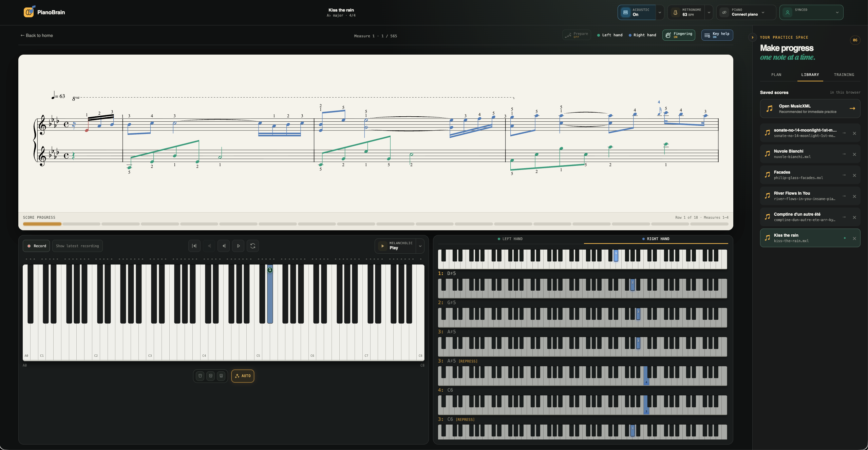Remove River Flows In You score
This screenshot has width=868, height=450.
(x=854, y=196)
